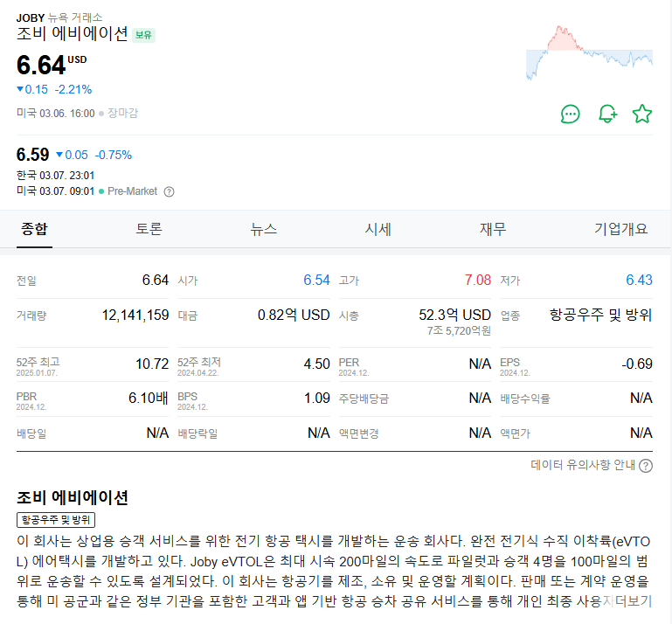672x624 pixels.
Task: Open the 데이터 유의사항 안내 help icon
Action: 646,466
